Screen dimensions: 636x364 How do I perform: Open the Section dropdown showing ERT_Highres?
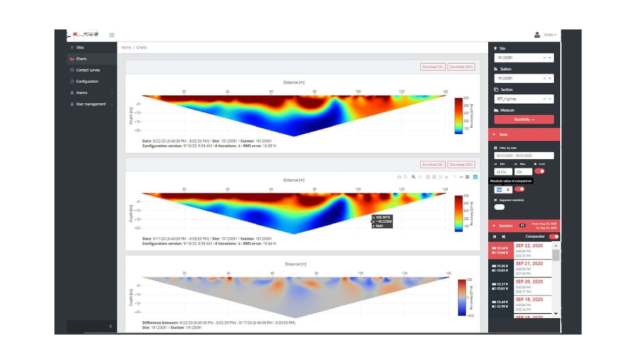pyautogui.click(x=550, y=99)
